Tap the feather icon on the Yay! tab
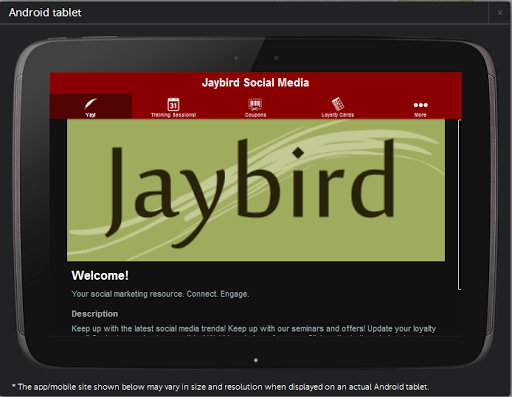Screen dimensions: 512x397 click(90, 104)
